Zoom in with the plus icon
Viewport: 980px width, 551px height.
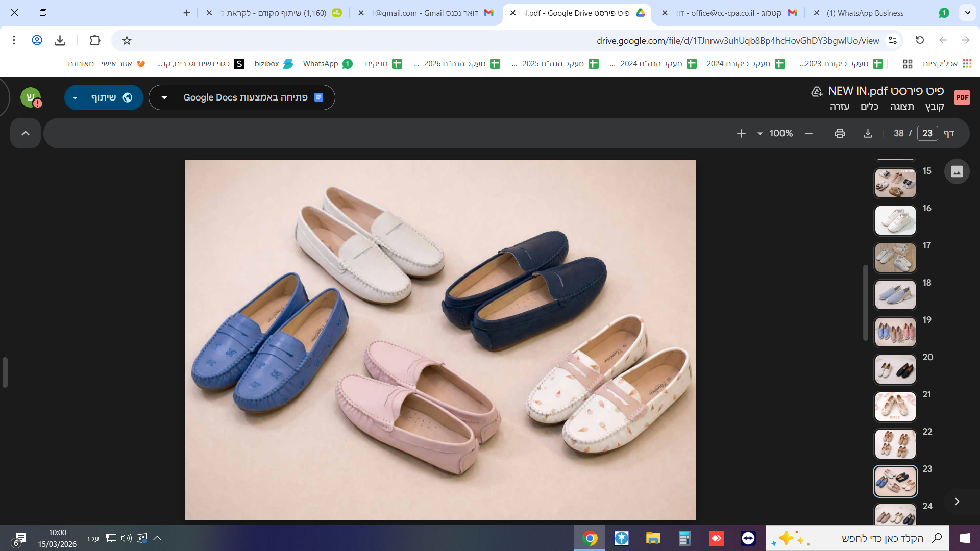click(x=741, y=133)
